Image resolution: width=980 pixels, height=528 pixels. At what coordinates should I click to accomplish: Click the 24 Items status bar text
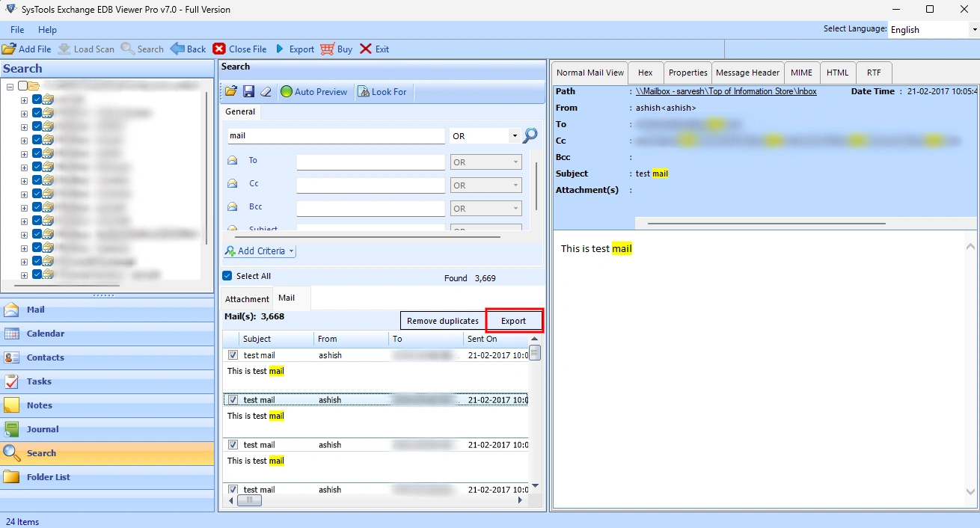click(22, 521)
